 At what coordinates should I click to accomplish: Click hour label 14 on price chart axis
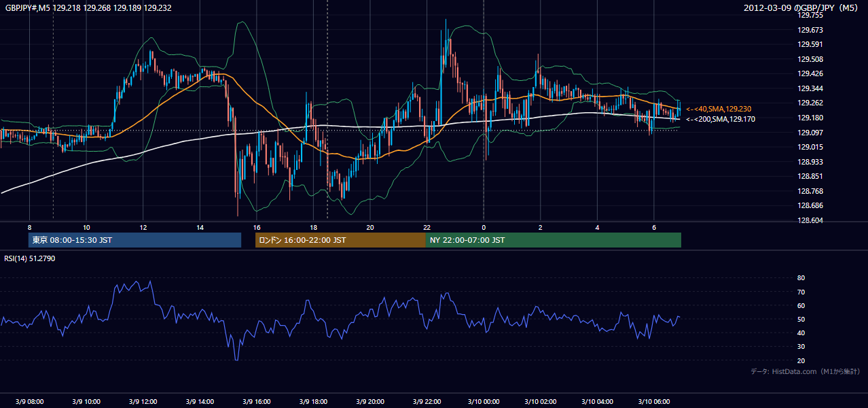coord(200,227)
